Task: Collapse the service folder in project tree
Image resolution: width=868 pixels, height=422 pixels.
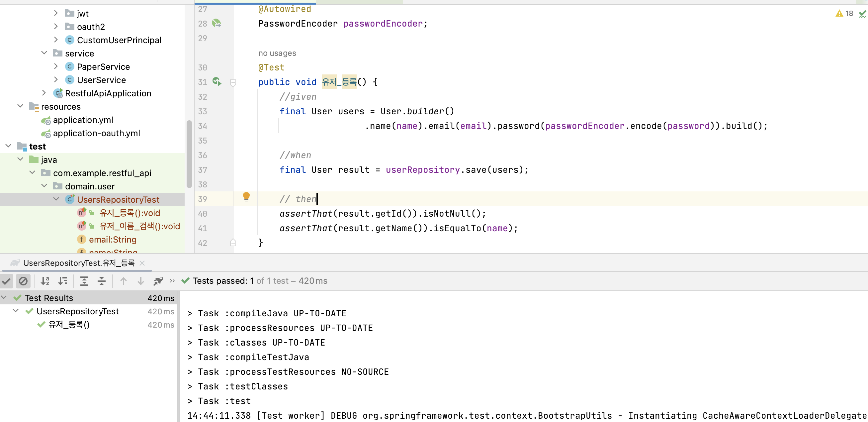Action: (x=44, y=53)
